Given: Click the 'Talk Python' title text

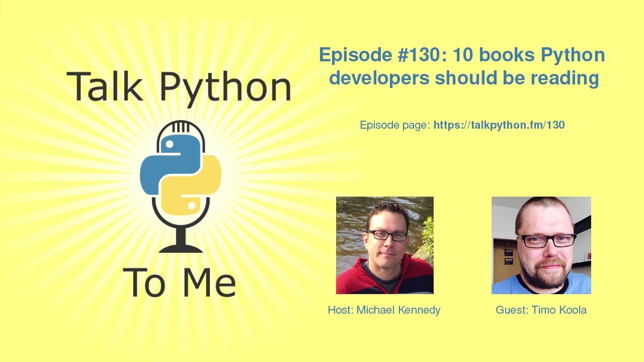Looking at the screenshot, I should 179,88.
